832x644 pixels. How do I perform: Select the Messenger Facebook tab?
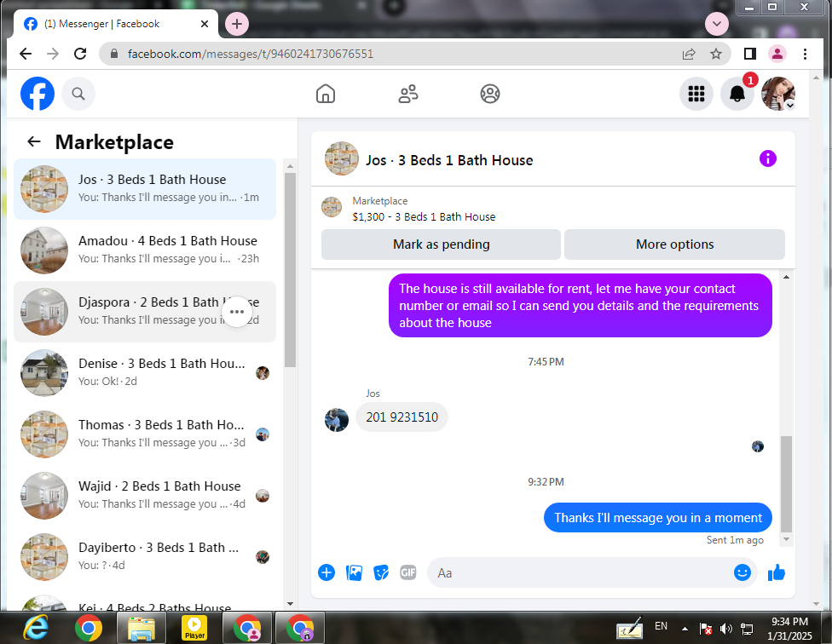click(113, 24)
